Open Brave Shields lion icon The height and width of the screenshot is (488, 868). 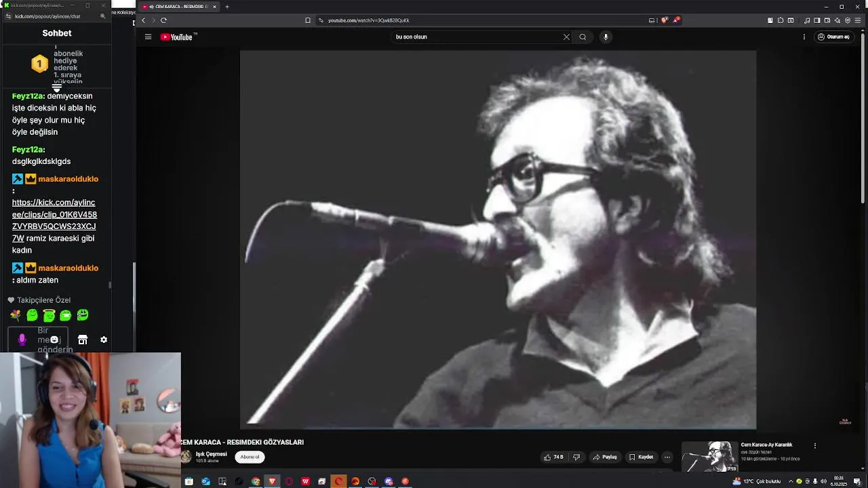[x=664, y=20]
